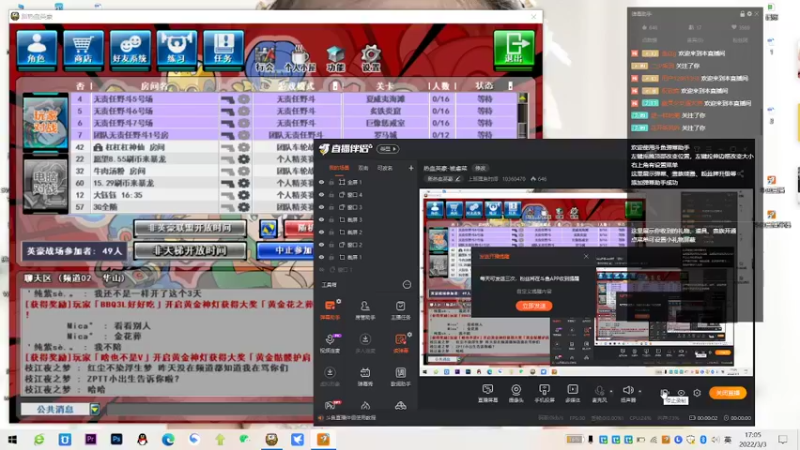Add 摄像头 camera source
Viewport: 800px width, 450px height.
516,393
